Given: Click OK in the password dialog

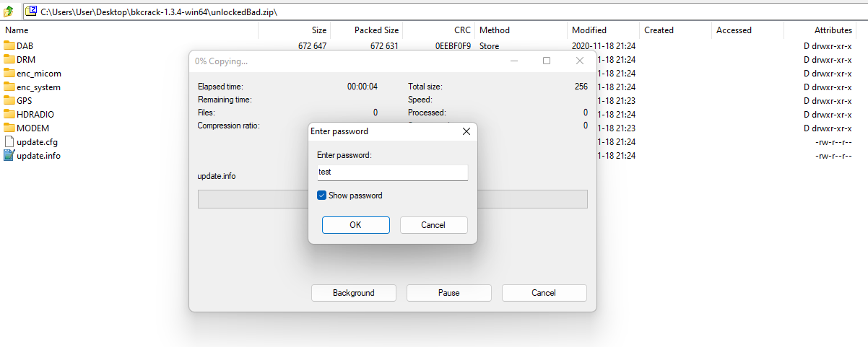Looking at the screenshot, I should (x=355, y=225).
